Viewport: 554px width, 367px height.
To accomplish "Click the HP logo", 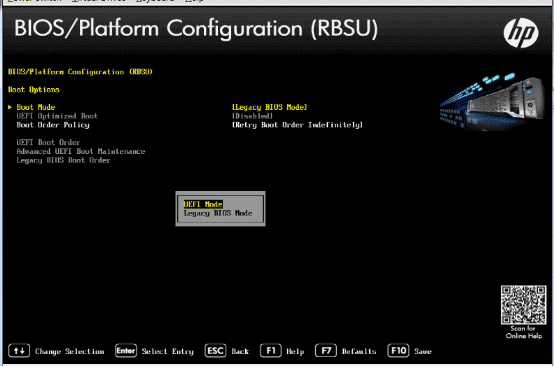I will pos(521,33).
